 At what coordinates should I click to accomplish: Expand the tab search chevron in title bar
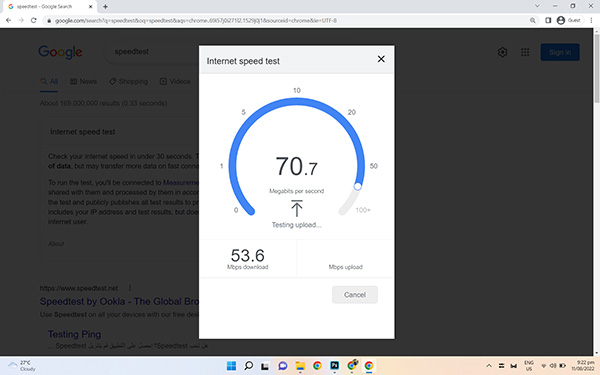tap(537, 6)
